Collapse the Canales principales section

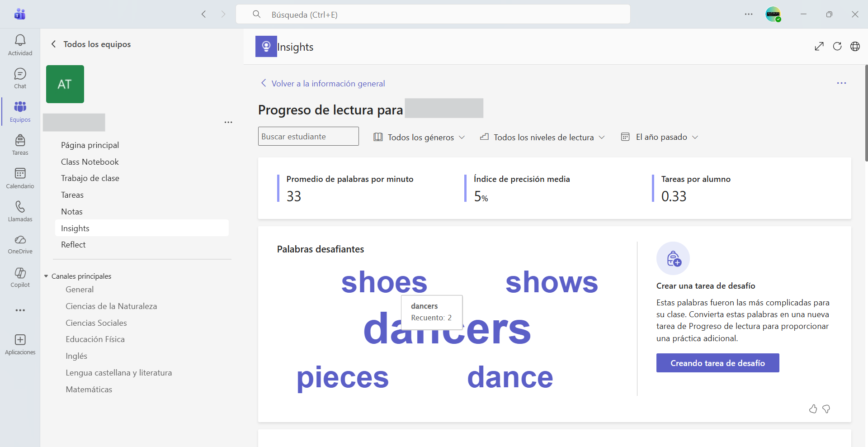[46, 276]
